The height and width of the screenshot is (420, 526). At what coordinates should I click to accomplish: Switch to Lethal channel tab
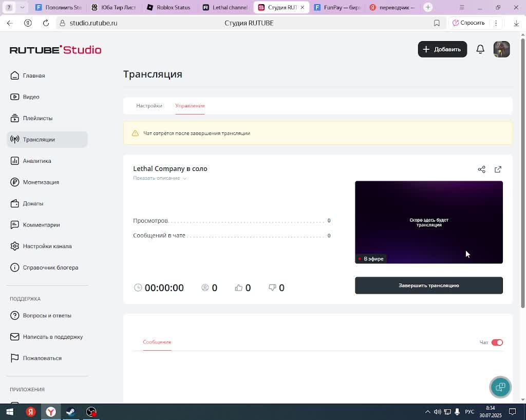coord(226,7)
